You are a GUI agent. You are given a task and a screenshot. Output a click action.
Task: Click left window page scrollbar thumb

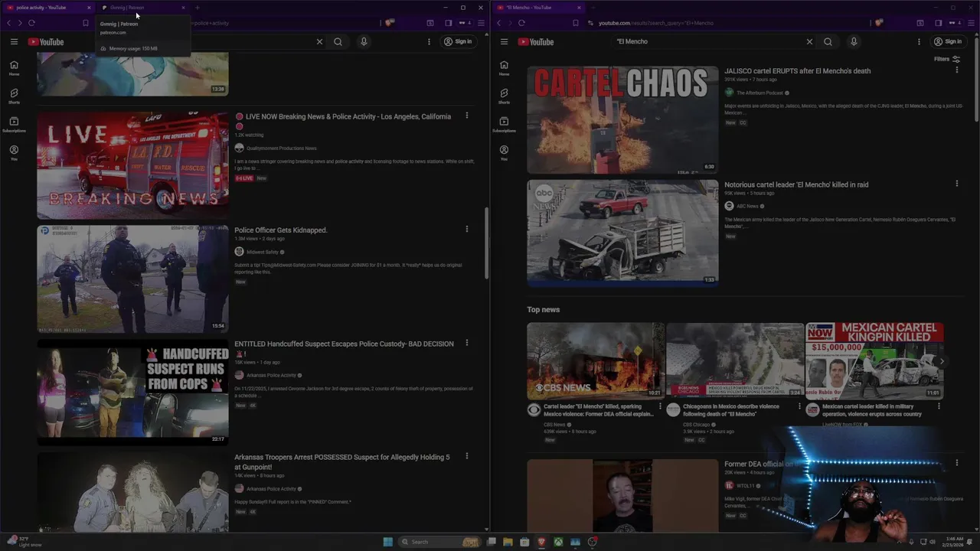(486, 243)
